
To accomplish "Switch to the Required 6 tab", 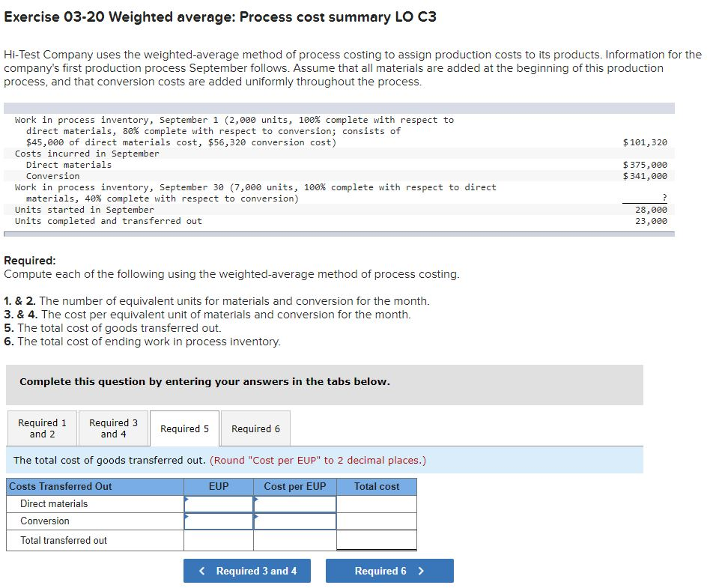I will coord(255,428).
